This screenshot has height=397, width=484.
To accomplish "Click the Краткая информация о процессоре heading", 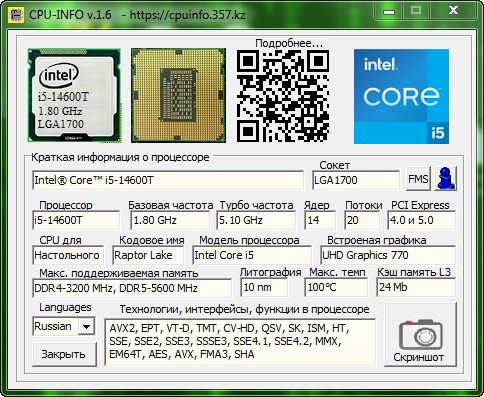I will [x=120, y=157].
